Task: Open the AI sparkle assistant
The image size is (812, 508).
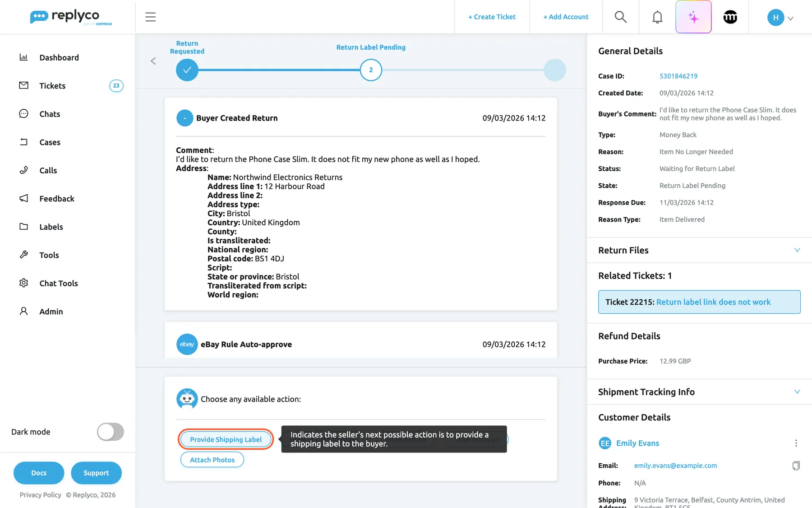Action: tap(693, 17)
